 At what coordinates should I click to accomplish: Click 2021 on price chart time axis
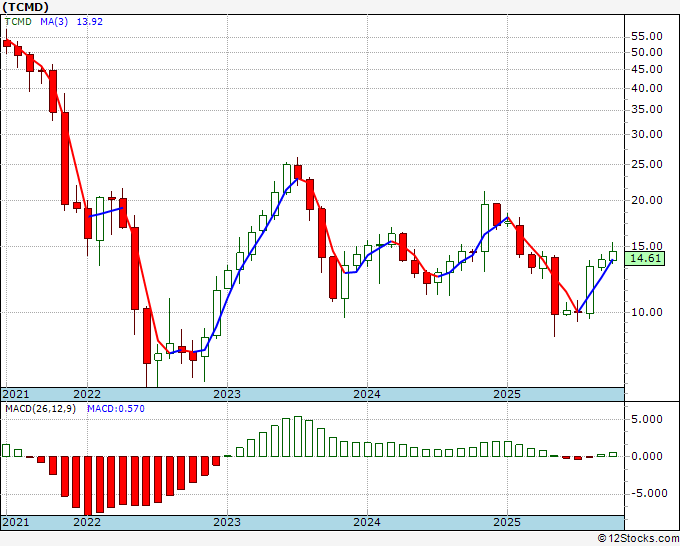tap(16, 394)
